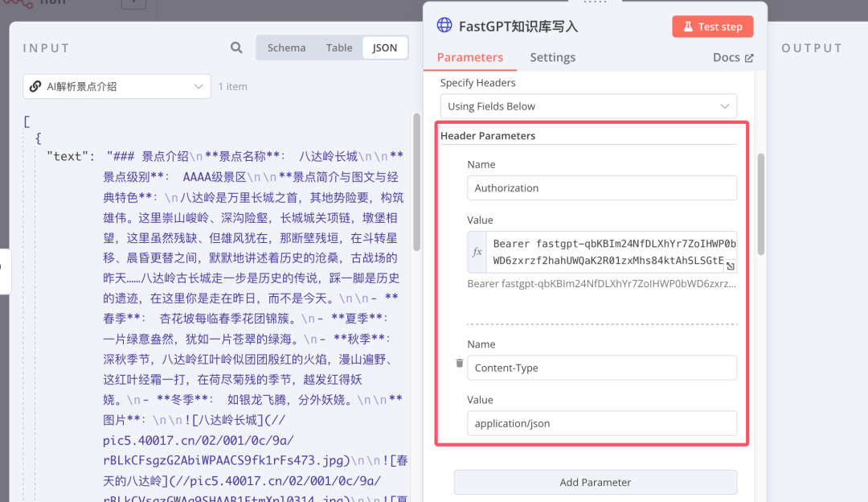868x502 pixels.
Task: Delete the Content-Type header parameter via trash icon
Action: [460, 363]
